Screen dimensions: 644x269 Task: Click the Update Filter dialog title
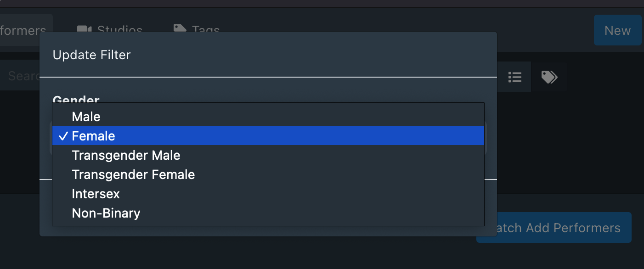click(x=92, y=55)
